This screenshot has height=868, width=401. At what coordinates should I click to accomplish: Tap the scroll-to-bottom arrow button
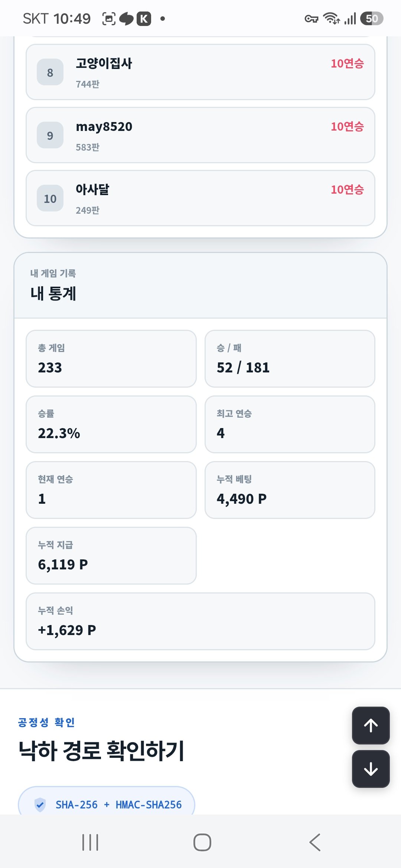pyautogui.click(x=371, y=769)
